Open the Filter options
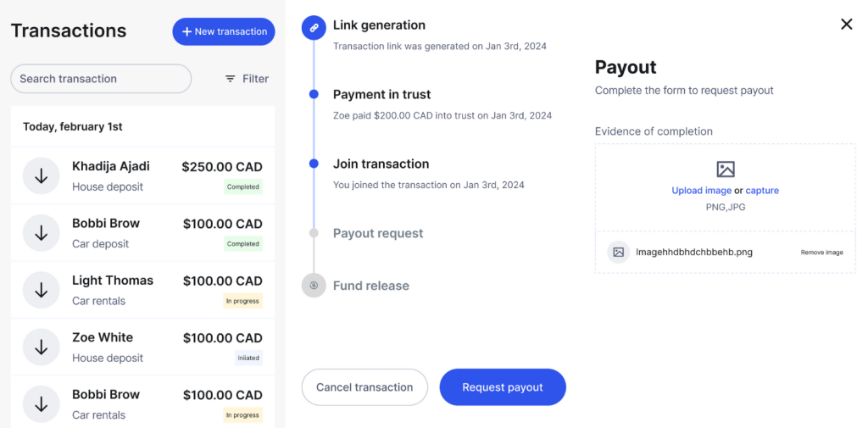Viewport: 868px width, 428px height. (x=247, y=79)
